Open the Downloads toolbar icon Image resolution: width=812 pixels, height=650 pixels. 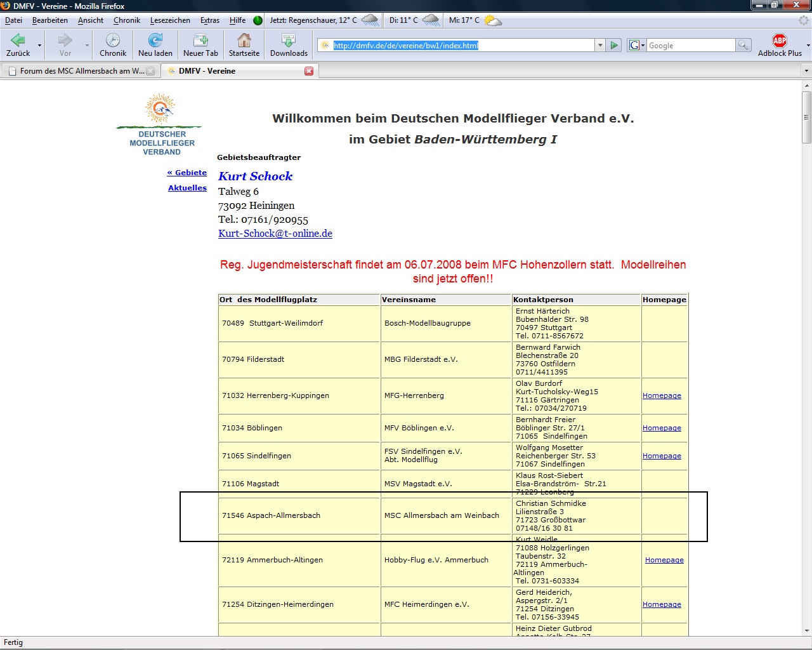(289, 41)
